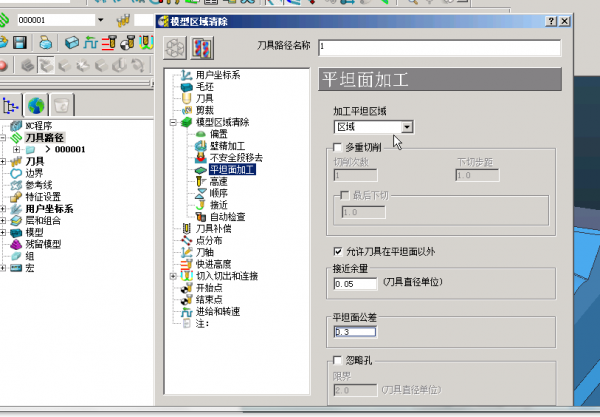Select 进给和转速 in the dialog tree
Image resolution: width=600 pixels, height=417 pixels.
point(218,312)
